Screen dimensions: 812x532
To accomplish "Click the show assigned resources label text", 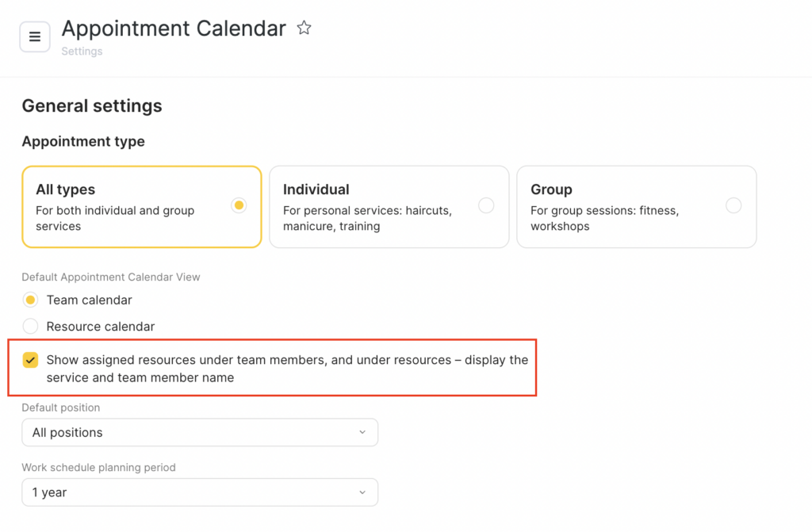I will (x=286, y=368).
